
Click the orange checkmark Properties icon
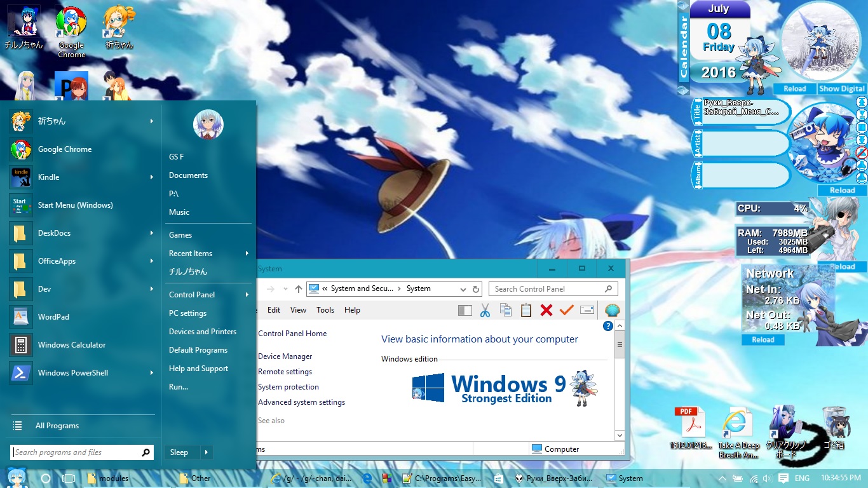tap(567, 310)
